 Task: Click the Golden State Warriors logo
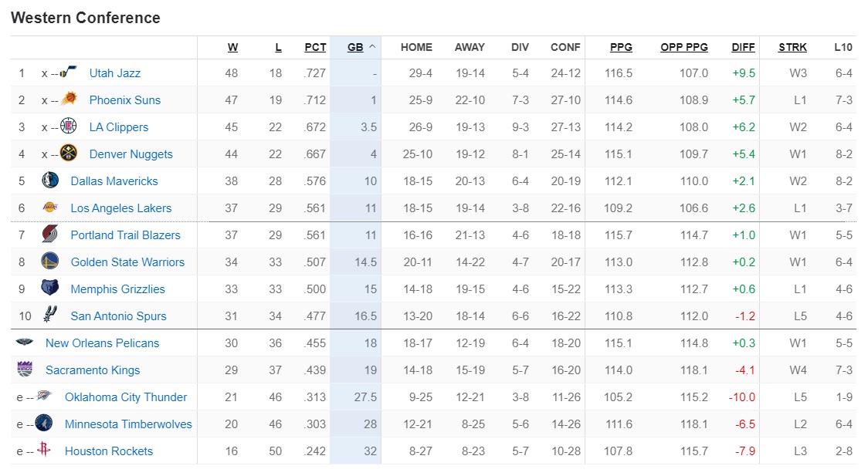pyautogui.click(x=50, y=262)
